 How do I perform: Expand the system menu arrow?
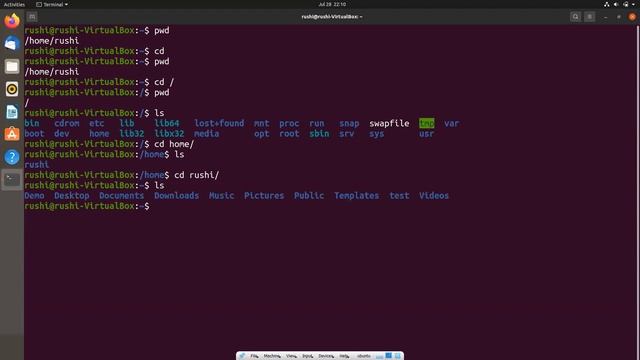coord(633,4)
